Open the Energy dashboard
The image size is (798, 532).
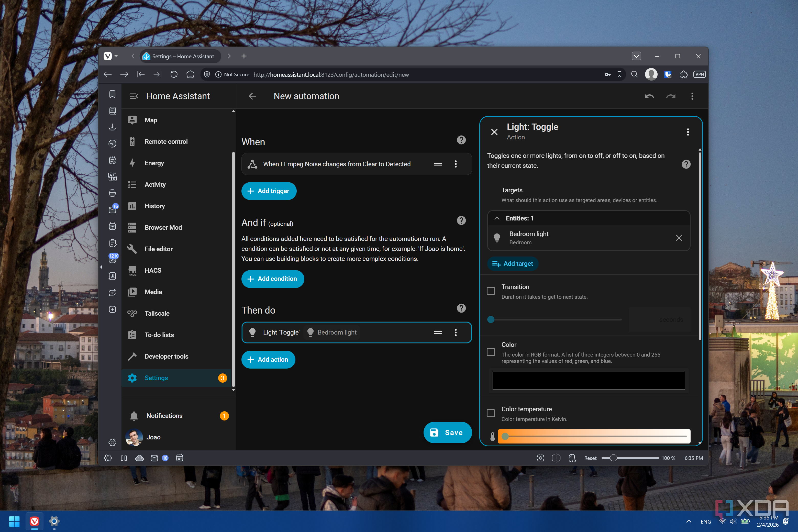[176, 163]
